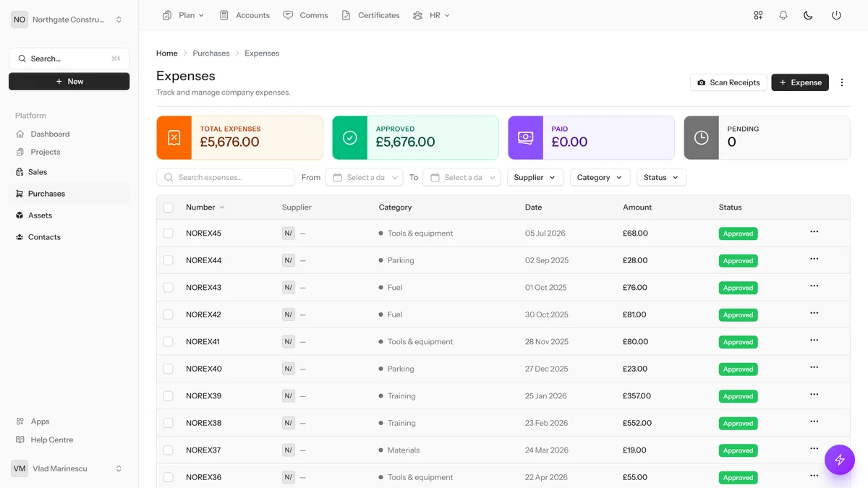Click the Home breadcrumb link
Screen dimensions: 868x488
point(167,53)
